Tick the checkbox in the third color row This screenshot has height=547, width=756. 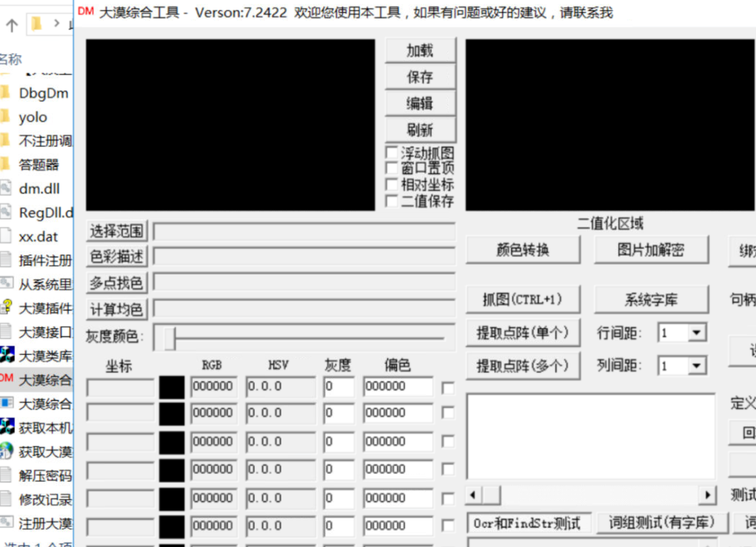[x=448, y=442]
